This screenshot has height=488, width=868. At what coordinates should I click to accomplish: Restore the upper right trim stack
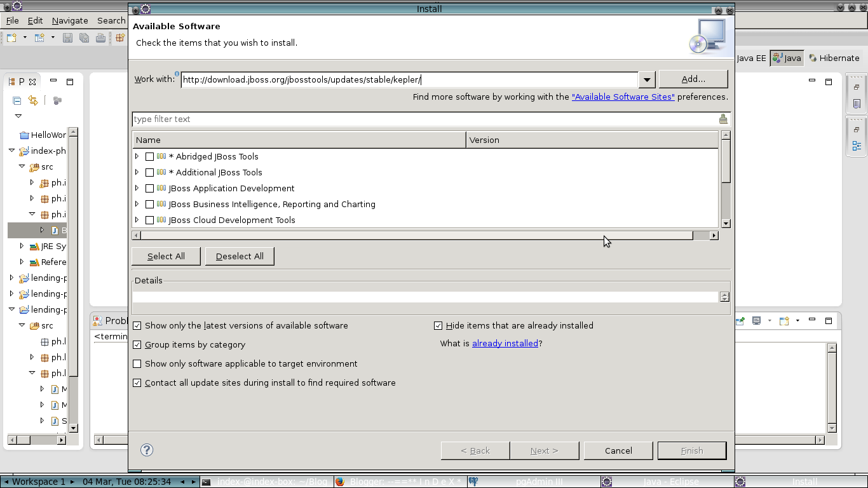857,87
